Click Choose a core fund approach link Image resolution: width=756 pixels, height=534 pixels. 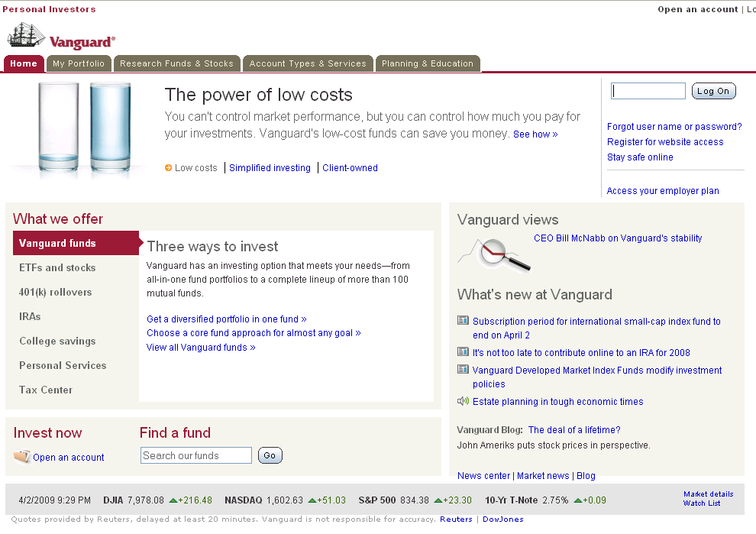click(254, 333)
